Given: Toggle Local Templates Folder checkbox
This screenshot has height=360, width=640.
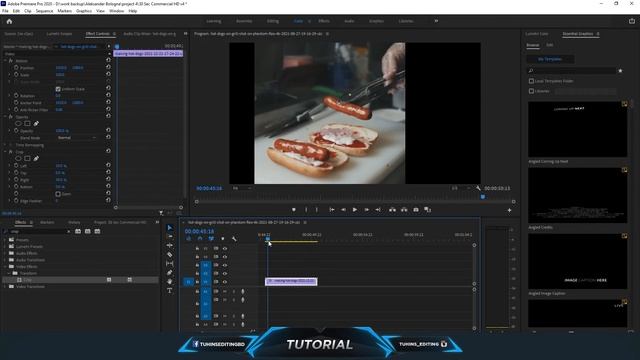Looking at the screenshot, I should [531, 81].
